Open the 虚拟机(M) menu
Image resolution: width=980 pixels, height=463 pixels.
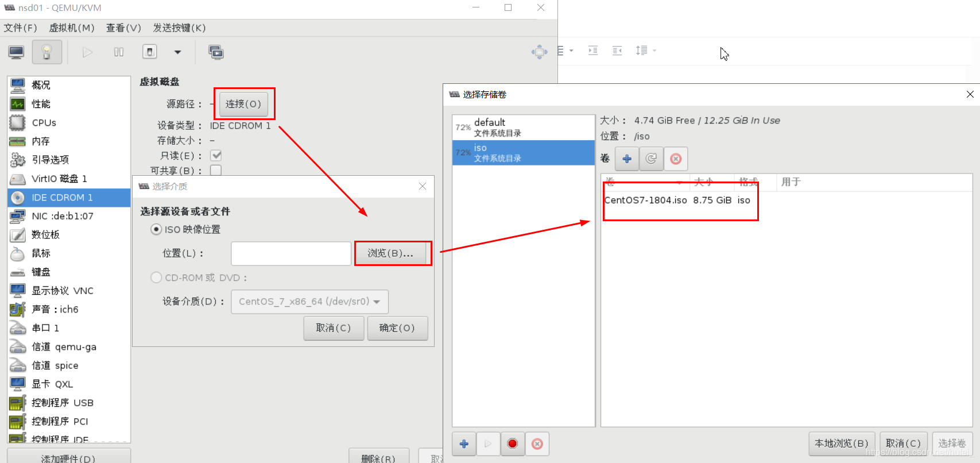(x=72, y=28)
